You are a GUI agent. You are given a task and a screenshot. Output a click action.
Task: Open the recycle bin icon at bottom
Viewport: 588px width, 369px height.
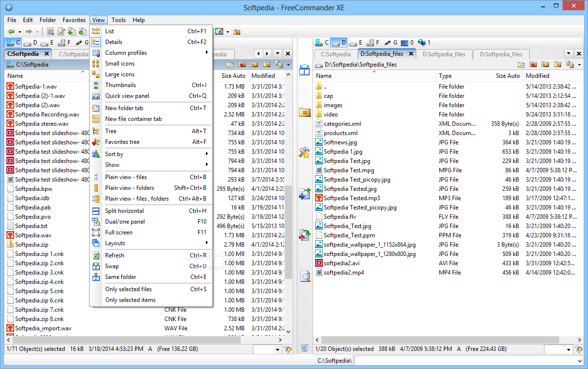(304, 348)
